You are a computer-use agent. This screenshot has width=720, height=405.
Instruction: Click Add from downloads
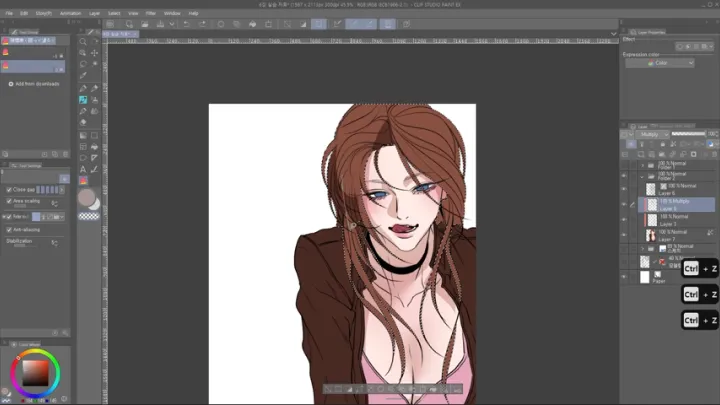click(x=34, y=84)
